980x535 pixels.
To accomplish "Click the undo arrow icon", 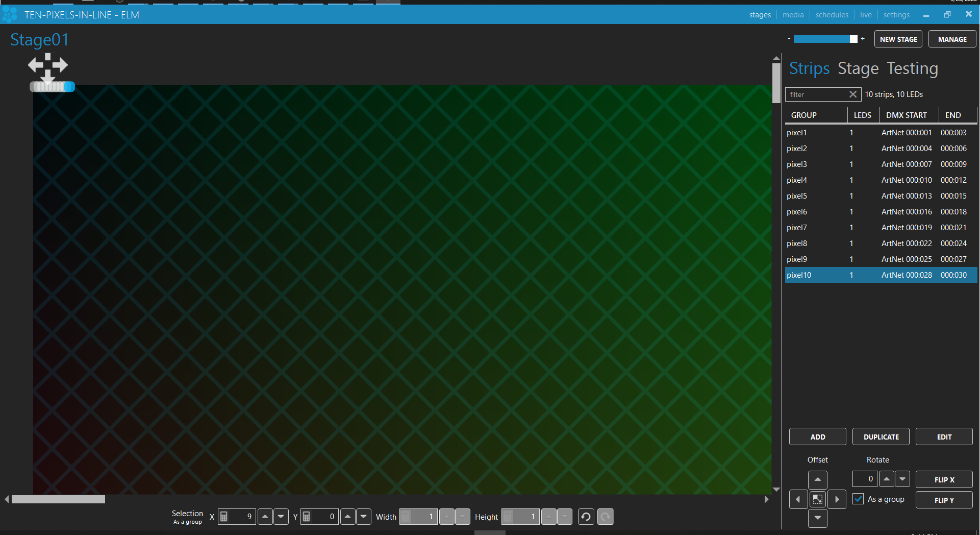I will tap(585, 517).
